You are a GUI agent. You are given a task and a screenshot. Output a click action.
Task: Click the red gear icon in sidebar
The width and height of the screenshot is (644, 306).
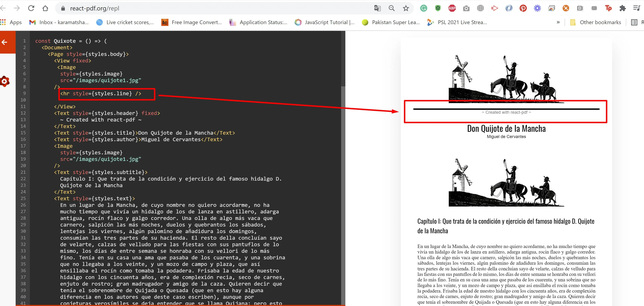[x=4, y=81]
